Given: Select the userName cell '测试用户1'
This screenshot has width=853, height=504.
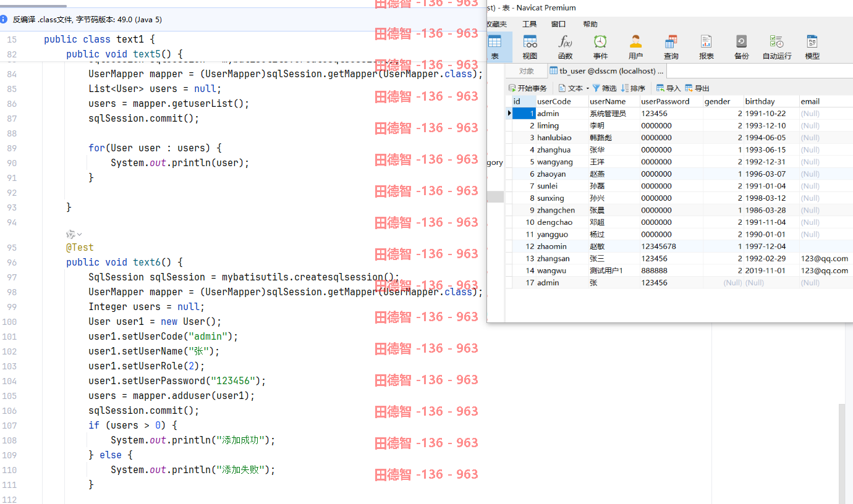Looking at the screenshot, I should (613, 271).
